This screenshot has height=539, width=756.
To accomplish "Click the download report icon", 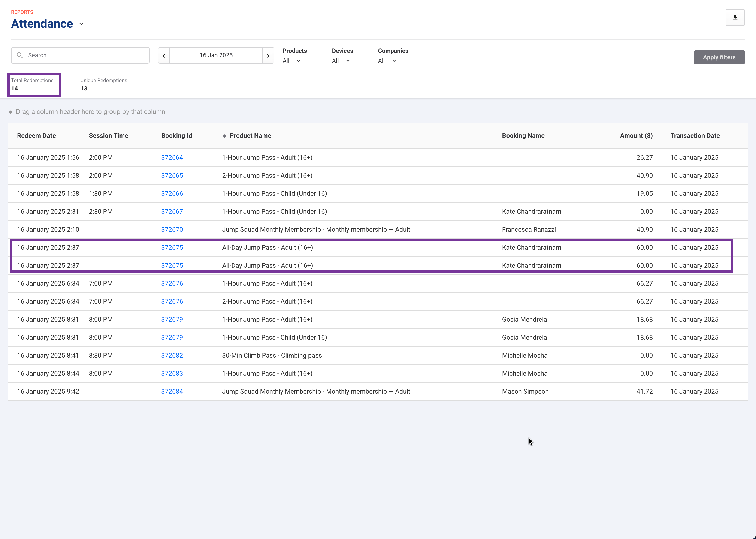I will point(735,18).
